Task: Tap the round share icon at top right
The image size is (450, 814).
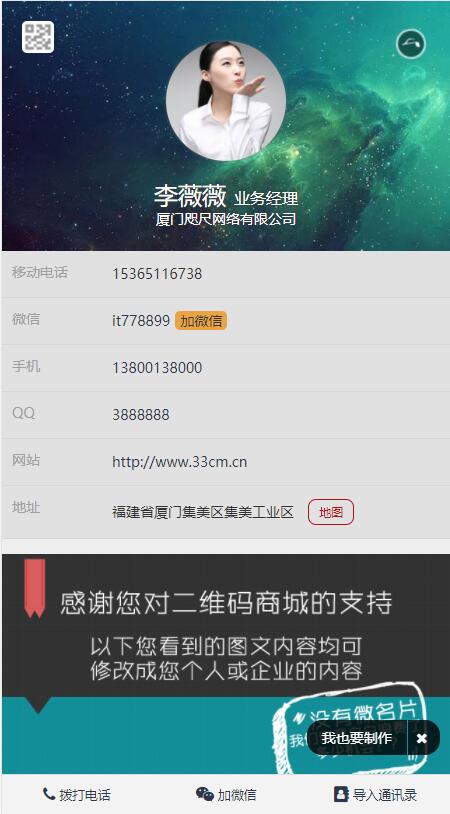Action: [411, 44]
